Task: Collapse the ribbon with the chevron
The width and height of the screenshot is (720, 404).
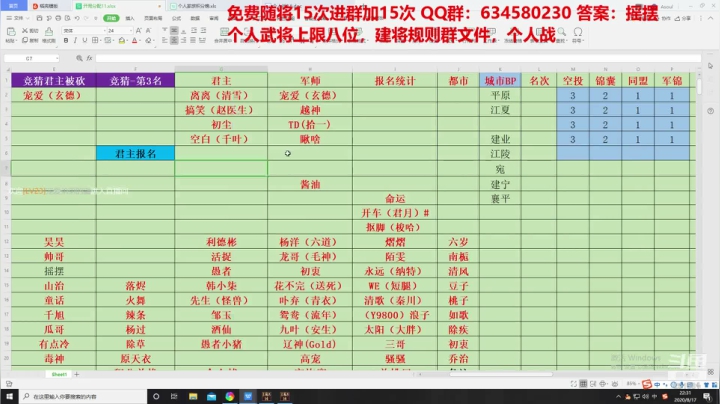Action: 710,18
